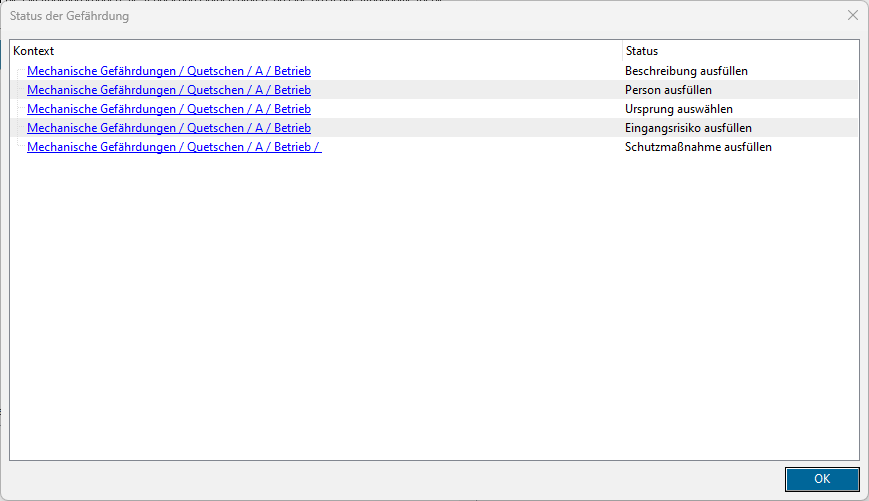The height and width of the screenshot is (501, 869).
Task: Click the dialog footer area left of OK
Action: [400, 479]
